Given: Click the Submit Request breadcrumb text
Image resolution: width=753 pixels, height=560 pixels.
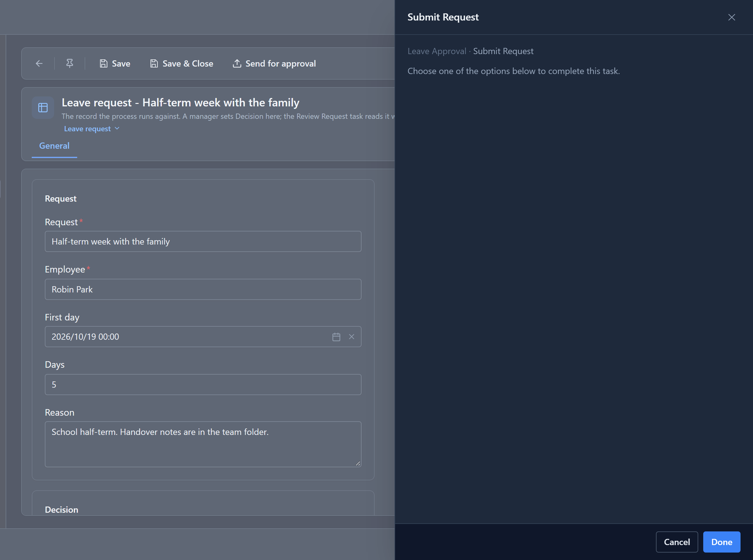Looking at the screenshot, I should (x=503, y=51).
